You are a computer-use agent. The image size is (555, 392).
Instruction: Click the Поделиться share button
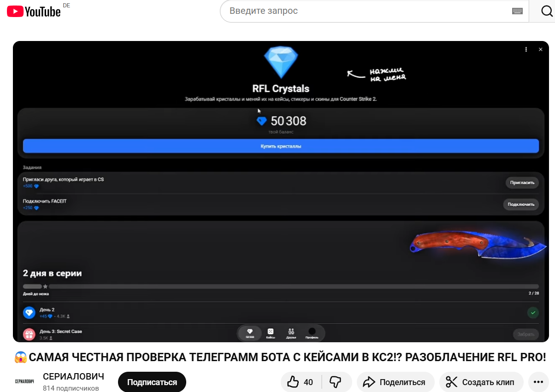(x=396, y=382)
